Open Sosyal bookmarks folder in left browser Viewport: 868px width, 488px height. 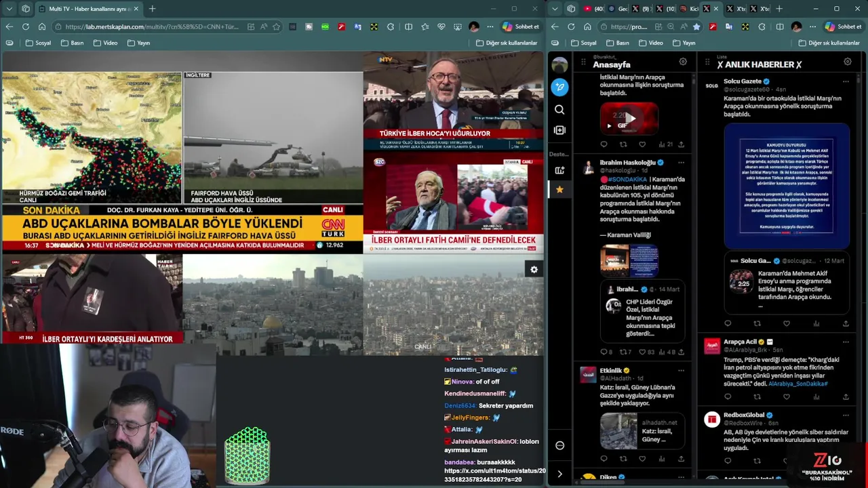38,43
